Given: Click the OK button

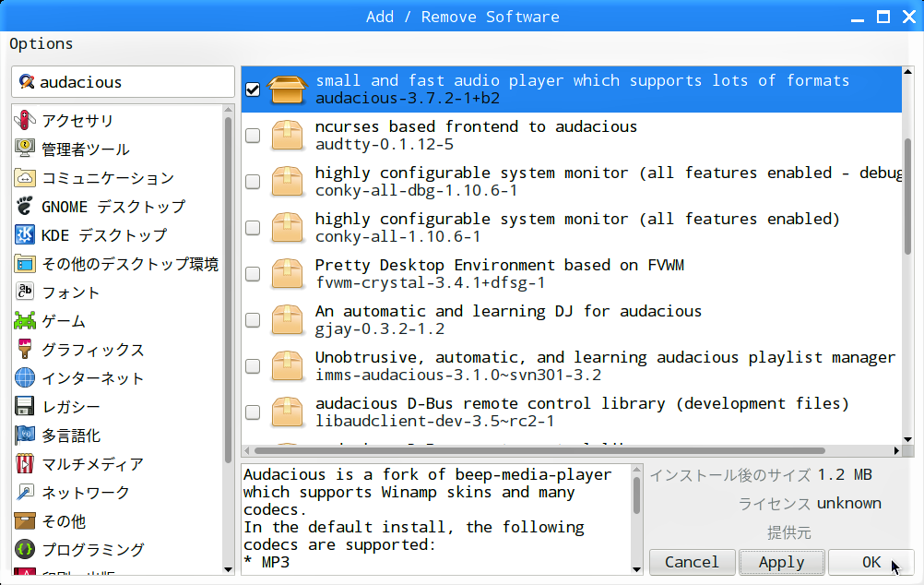Looking at the screenshot, I should pos(871,562).
